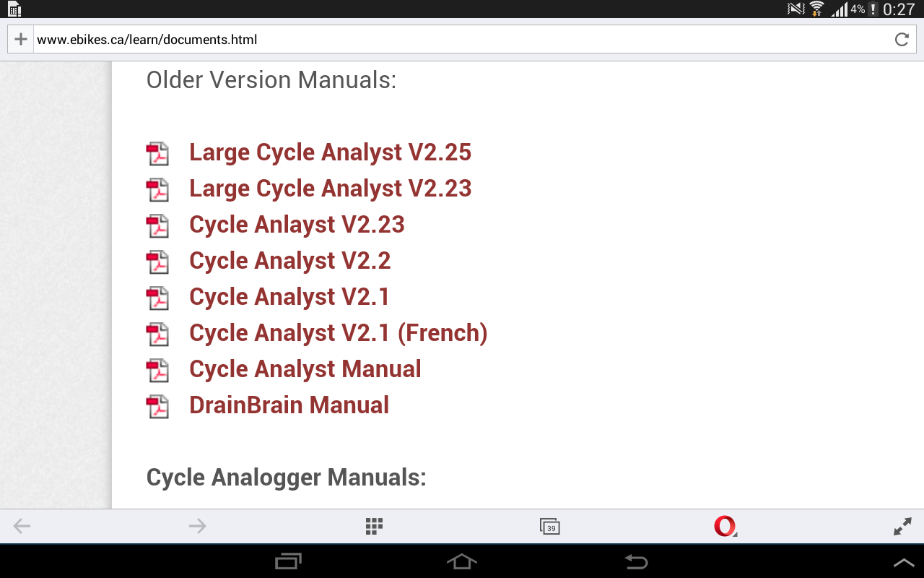Go back with the left arrow

coord(22,526)
